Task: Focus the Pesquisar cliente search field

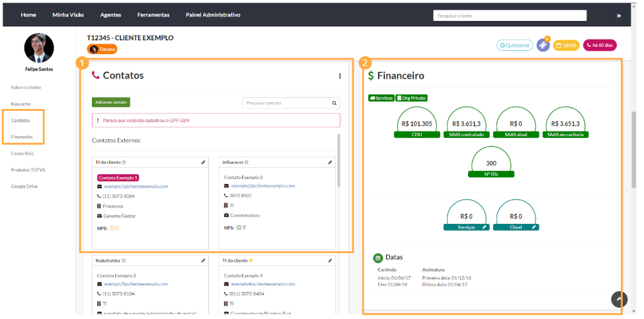Action: (x=509, y=15)
